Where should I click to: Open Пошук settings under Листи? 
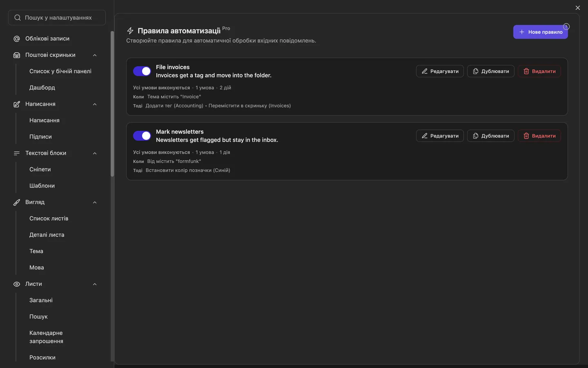[38, 316]
